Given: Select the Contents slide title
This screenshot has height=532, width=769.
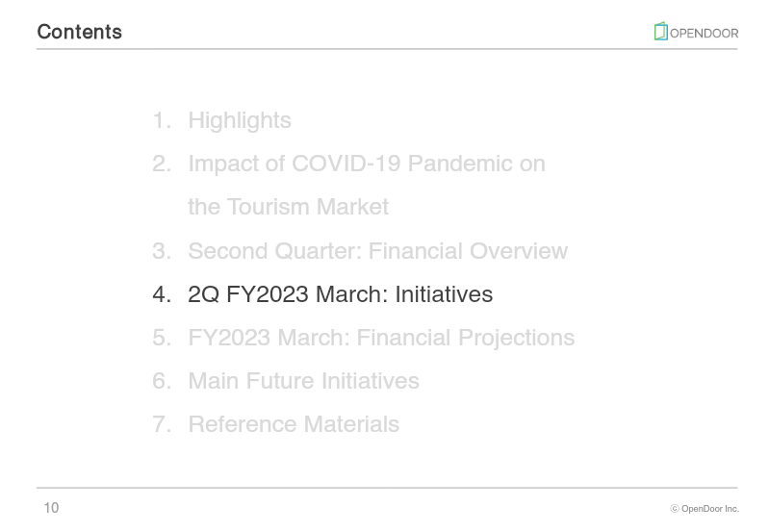Looking at the screenshot, I should pos(80,32).
